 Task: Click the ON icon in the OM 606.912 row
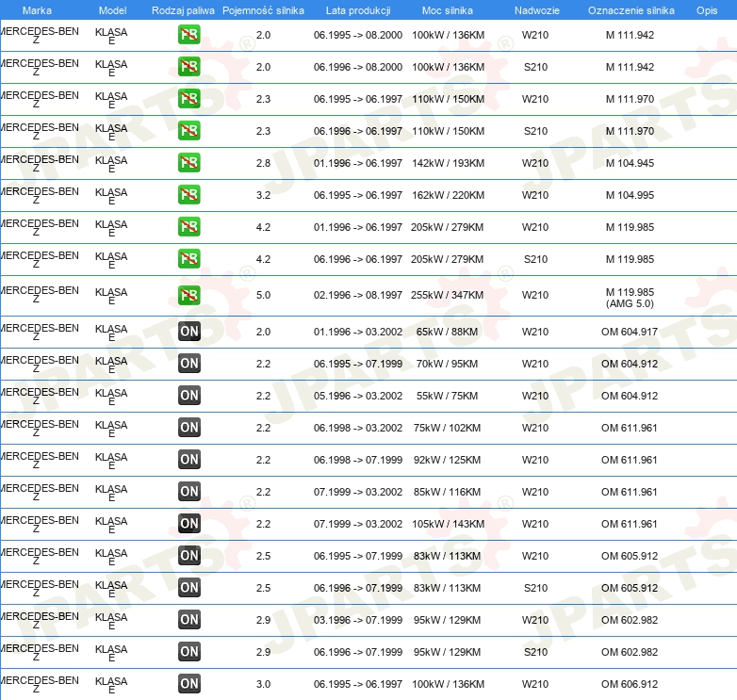188,684
